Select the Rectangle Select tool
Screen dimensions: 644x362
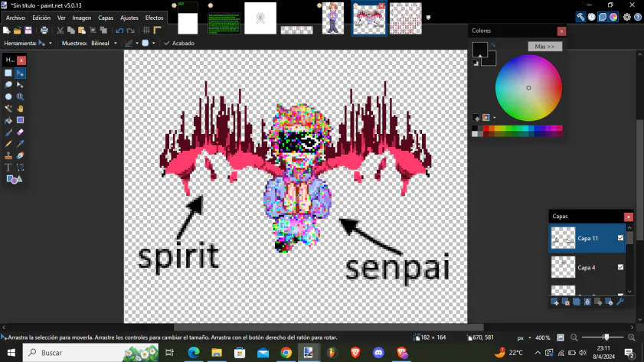click(x=8, y=73)
